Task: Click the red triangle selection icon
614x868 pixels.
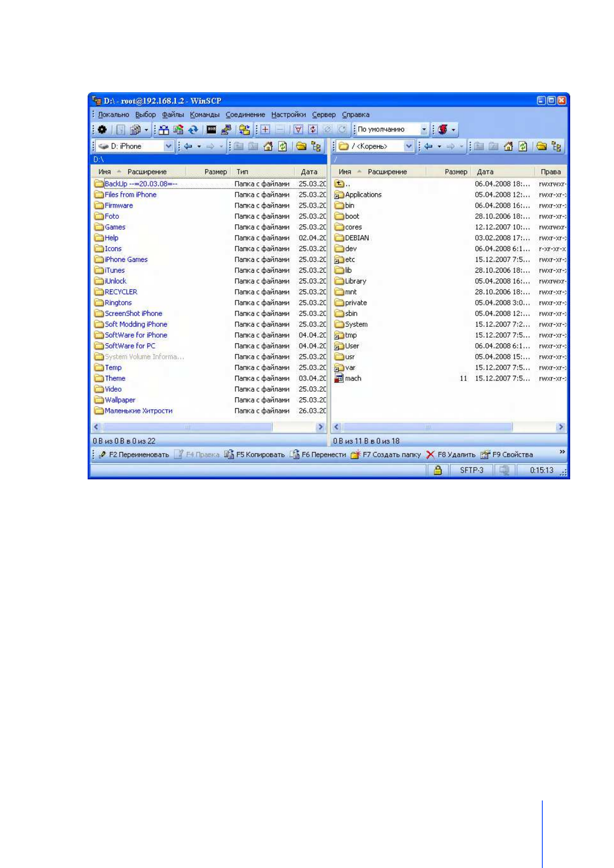Action: (x=298, y=130)
